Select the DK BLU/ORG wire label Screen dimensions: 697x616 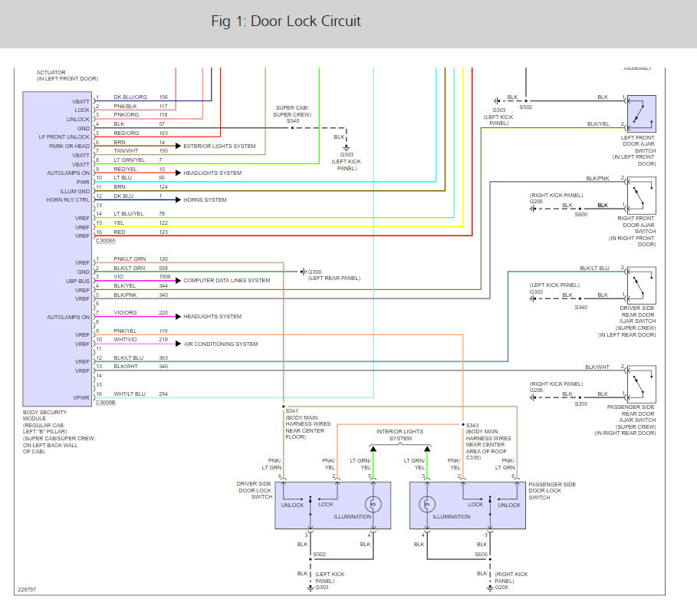click(x=130, y=97)
